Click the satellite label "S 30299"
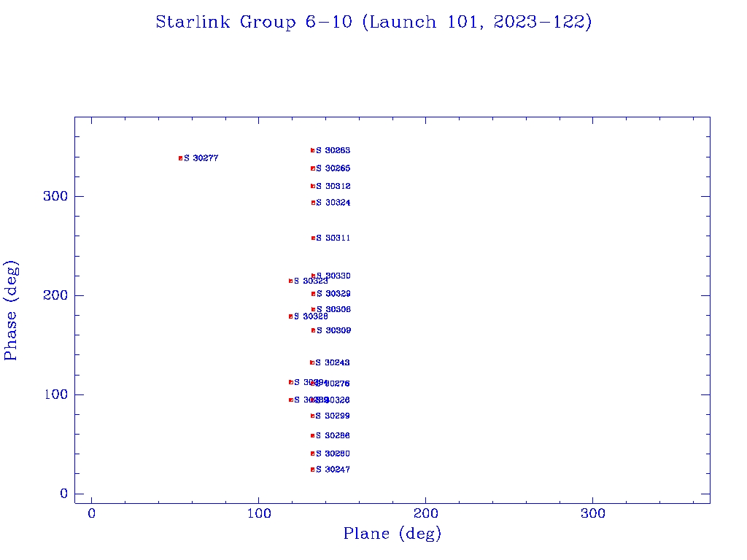 [333, 416]
